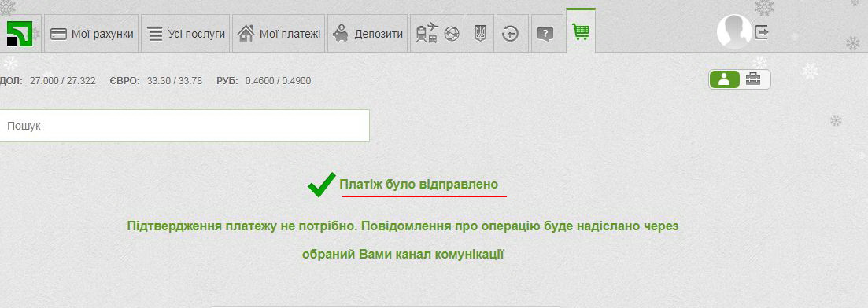Click the logout exit icon
Screen dimensions: 868x308
[762, 33]
